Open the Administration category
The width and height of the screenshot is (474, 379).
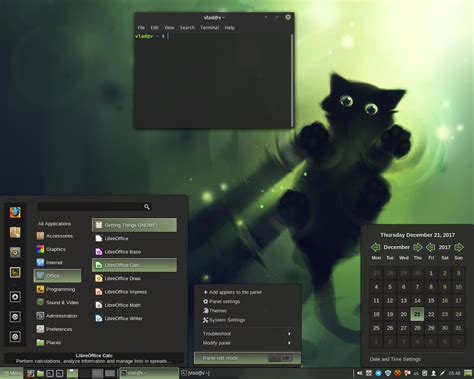click(57, 316)
